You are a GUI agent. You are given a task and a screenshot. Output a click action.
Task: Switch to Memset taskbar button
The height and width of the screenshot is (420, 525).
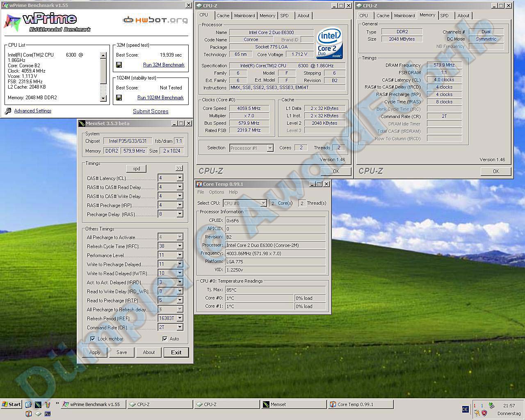point(294,404)
